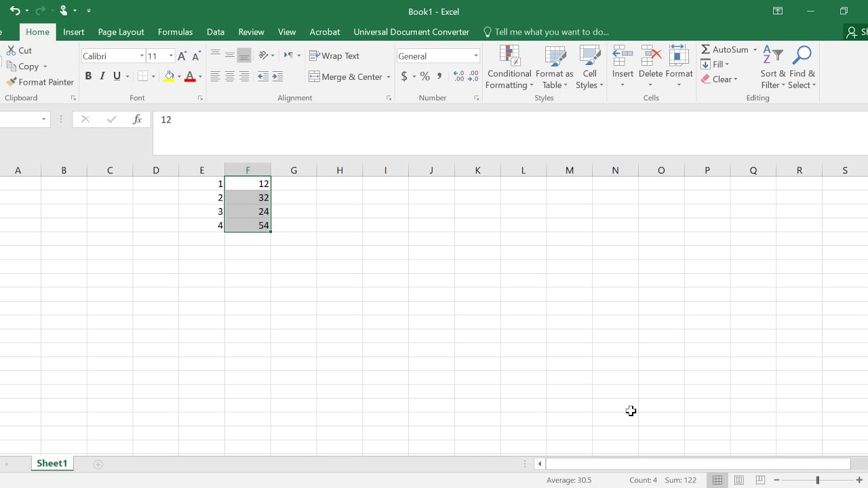Apply the Borders icon
This screenshot has height=488, width=868.
click(x=142, y=77)
